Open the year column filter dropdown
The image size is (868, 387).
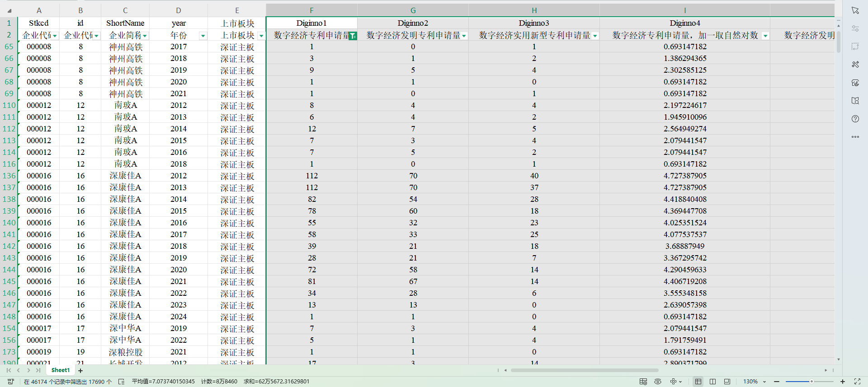tap(203, 36)
